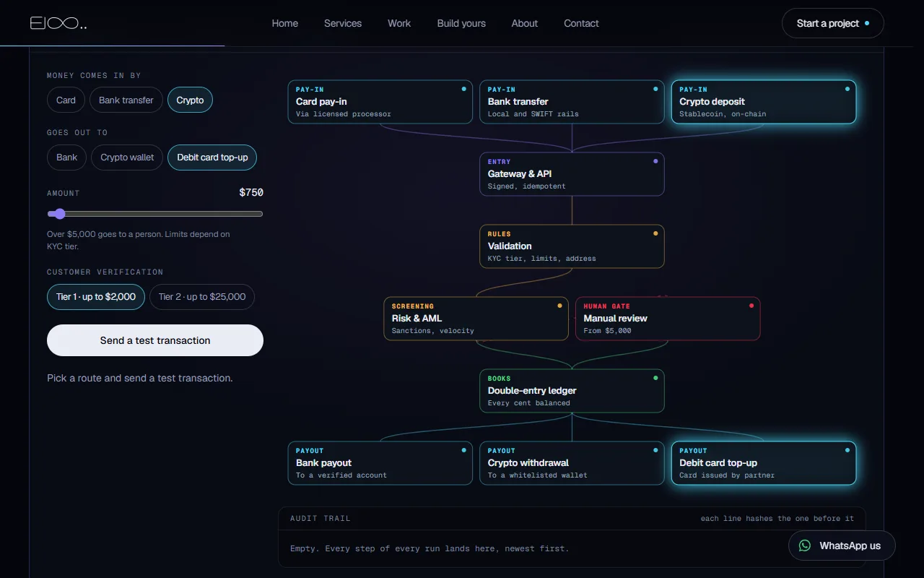The image size is (924, 578).
Task: Select the Crypto deposit node
Action: click(x=764, y=102)
